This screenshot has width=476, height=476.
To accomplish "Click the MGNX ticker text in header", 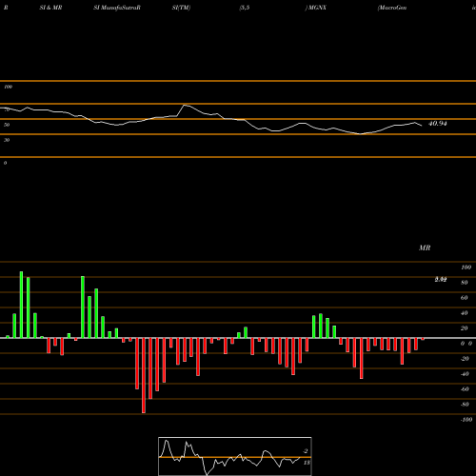I will click(x=317, y=8).
